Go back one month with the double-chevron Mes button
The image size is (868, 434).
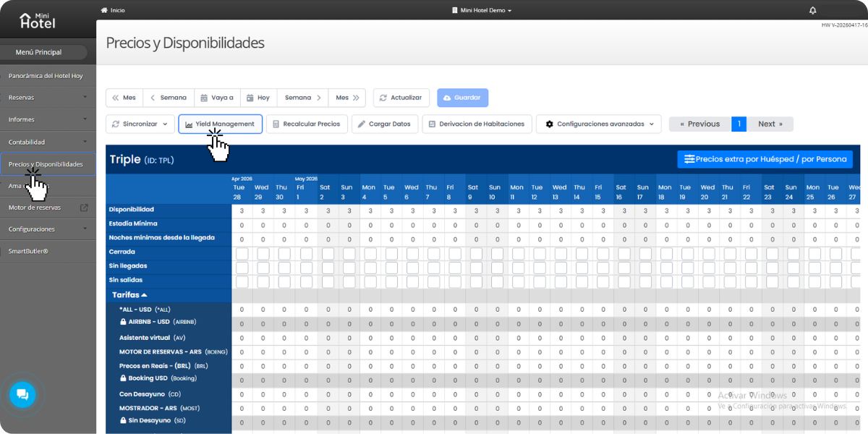click(124, 98)
